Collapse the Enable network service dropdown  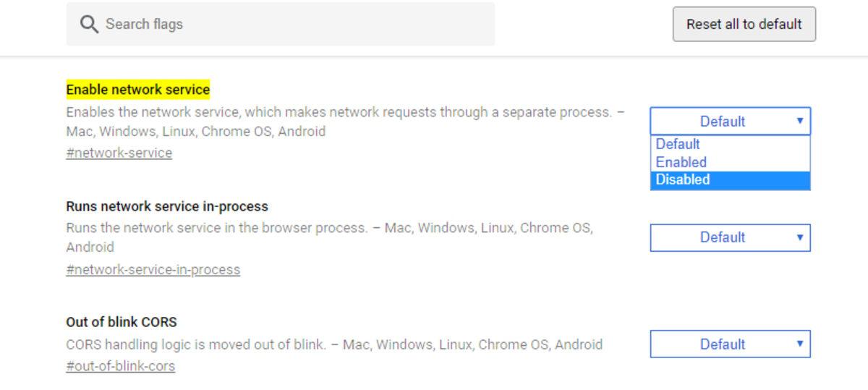(x=730, y=122)
